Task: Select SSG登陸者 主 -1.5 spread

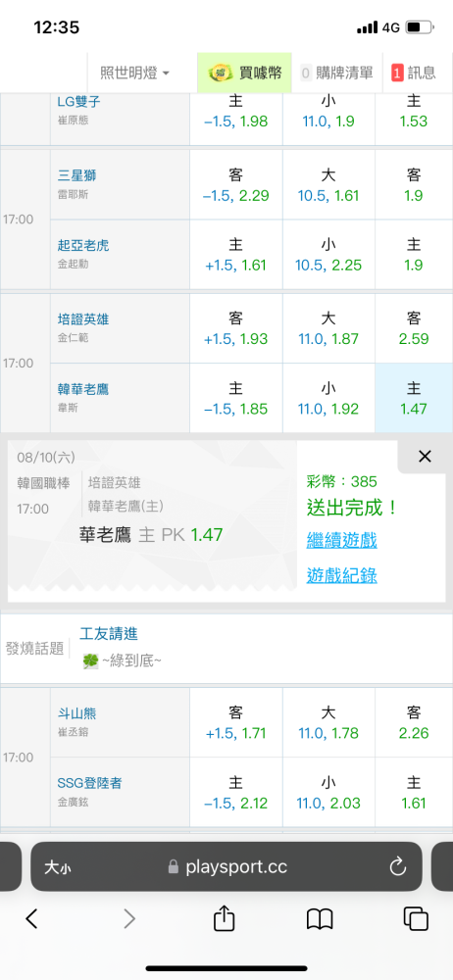Action: (236, 793)
